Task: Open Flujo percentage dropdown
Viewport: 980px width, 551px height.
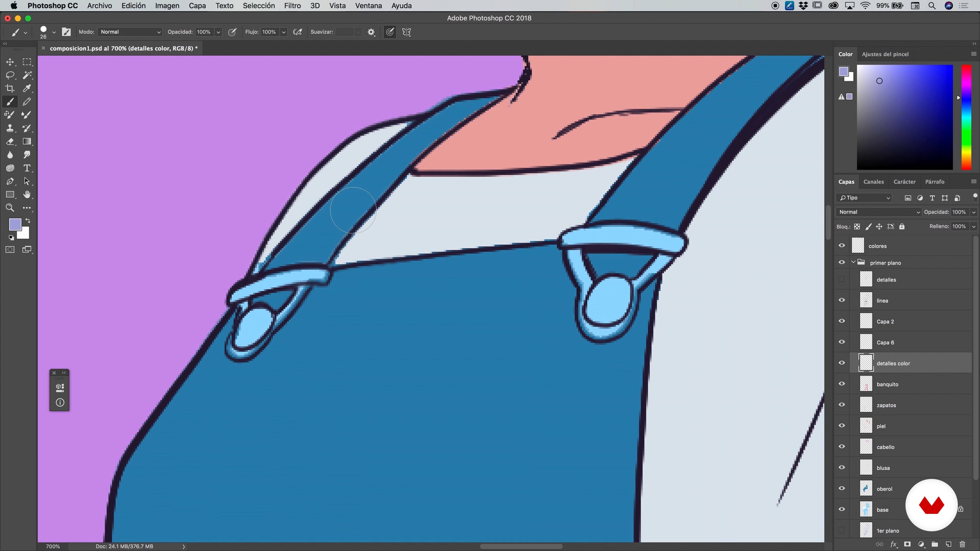Action: (284, 32)
